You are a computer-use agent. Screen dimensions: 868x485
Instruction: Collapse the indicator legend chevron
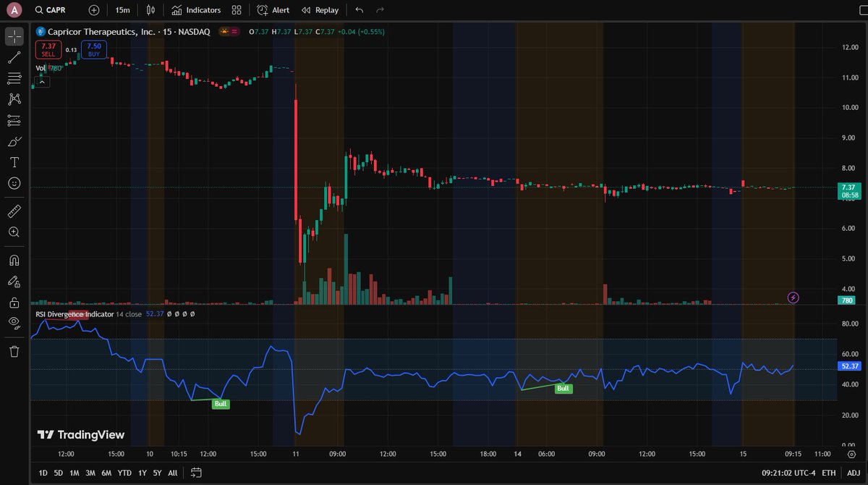coord(42,82)
